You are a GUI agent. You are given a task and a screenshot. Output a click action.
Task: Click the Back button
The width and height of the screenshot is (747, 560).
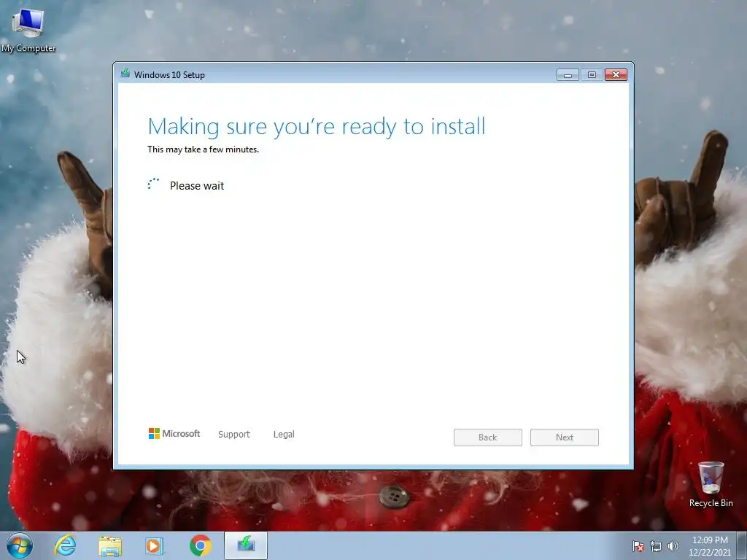[x=488, y=437]
